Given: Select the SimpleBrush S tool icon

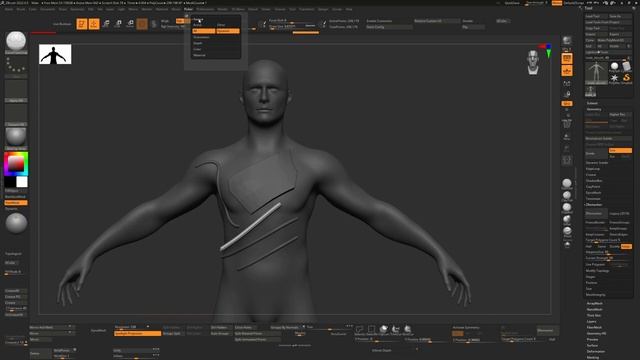Looking at the screenshot, I should pyautogui.click(x=627, y=78).
